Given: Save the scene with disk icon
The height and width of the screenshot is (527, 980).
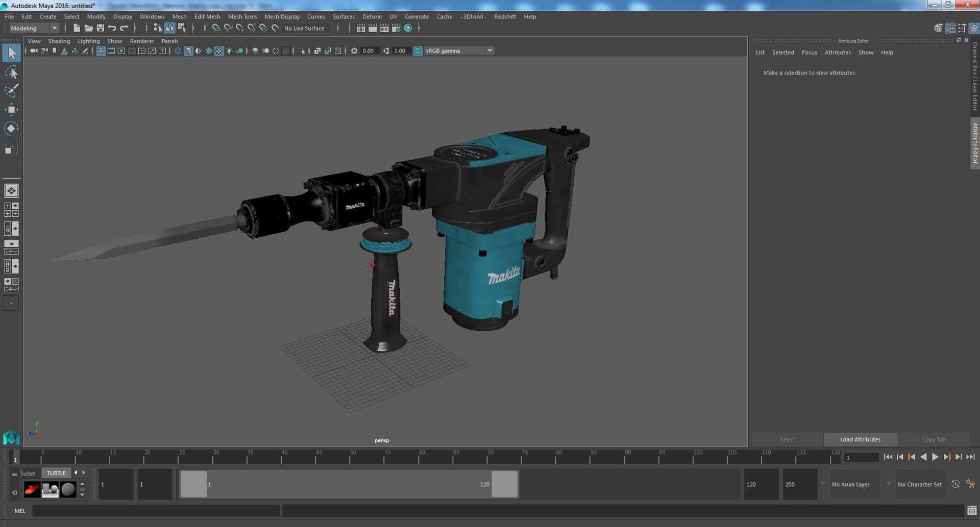Looking at the screenshot, I should (100, 28).
